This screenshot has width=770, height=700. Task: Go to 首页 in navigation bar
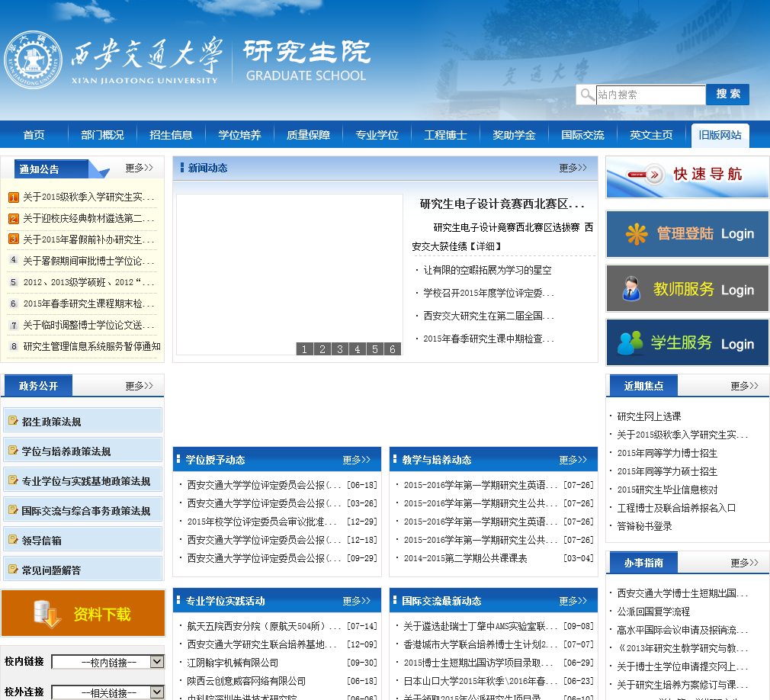[34, 135]
